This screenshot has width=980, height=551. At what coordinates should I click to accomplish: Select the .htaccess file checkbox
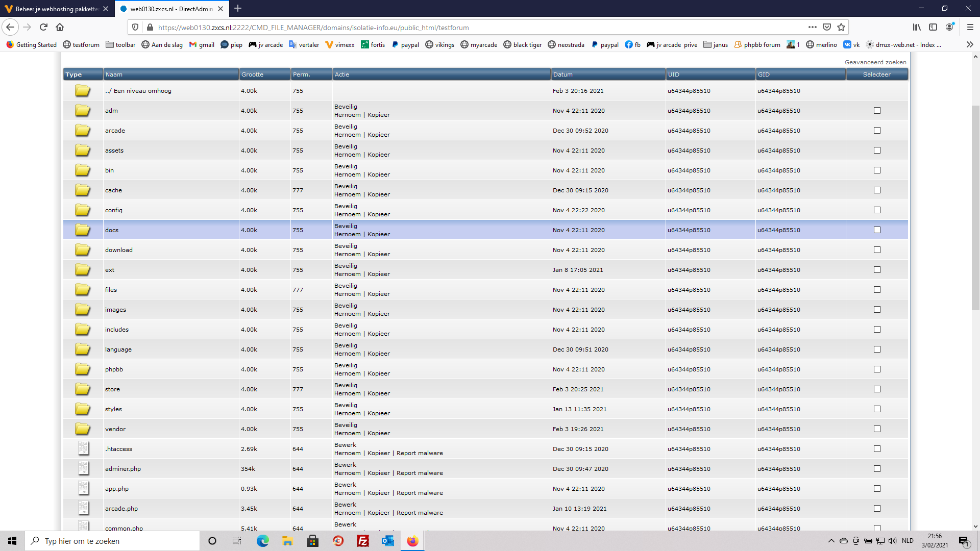(877, 448)
